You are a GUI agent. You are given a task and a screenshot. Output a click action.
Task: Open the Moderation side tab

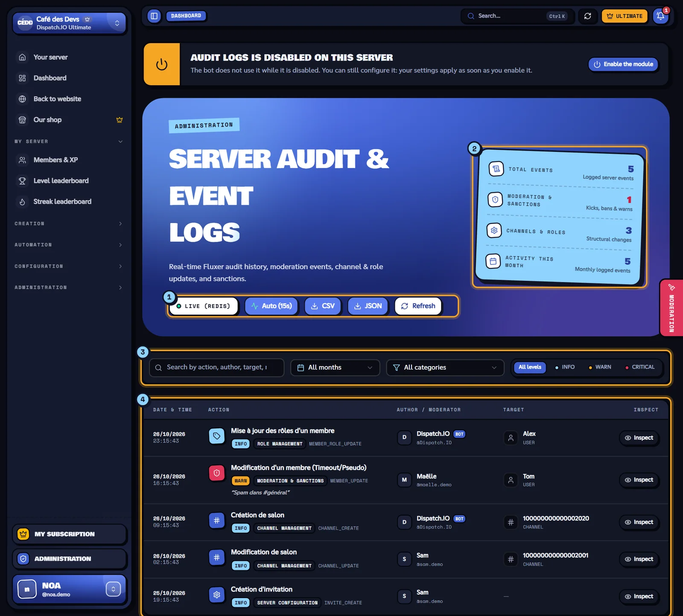671,308
